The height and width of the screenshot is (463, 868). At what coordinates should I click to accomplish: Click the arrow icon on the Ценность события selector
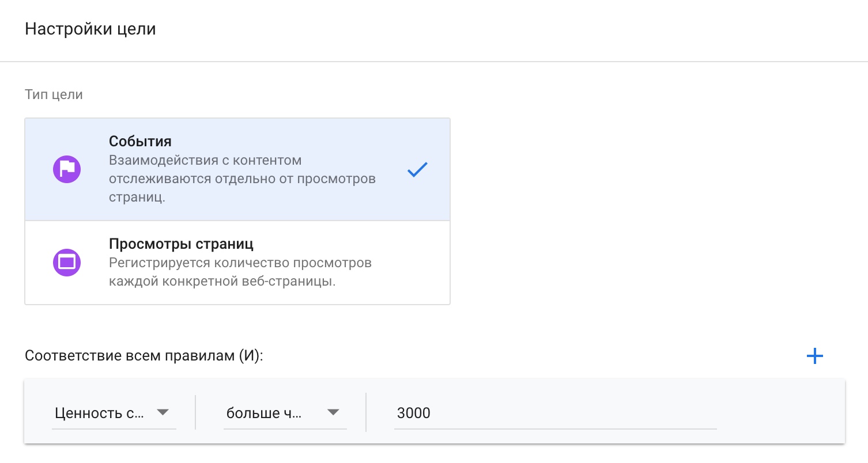coord(164,412)
